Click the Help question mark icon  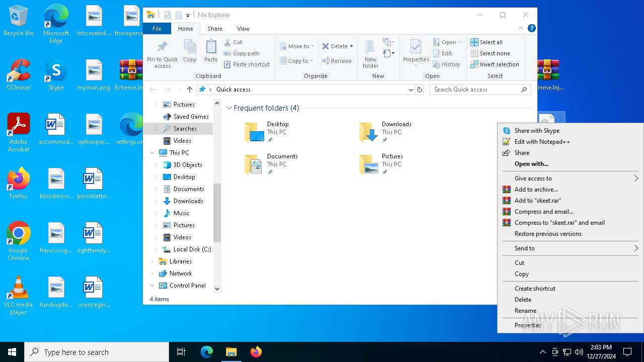click(531, 28)
